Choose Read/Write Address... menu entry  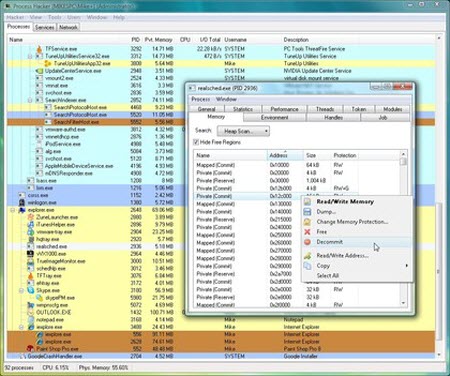[x=357, y=256]
